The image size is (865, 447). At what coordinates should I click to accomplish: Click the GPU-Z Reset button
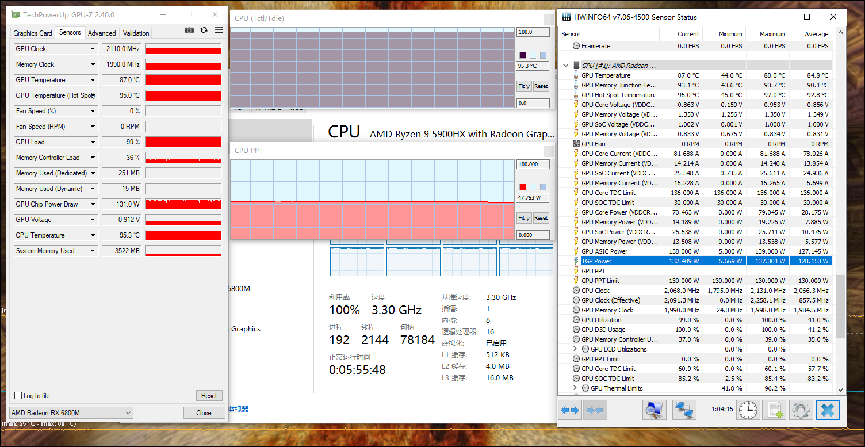coord(204,396)
